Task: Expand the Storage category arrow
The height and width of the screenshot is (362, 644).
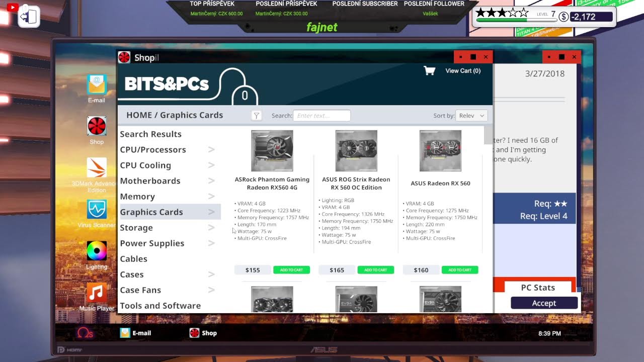Action: (x=212, y=228)
